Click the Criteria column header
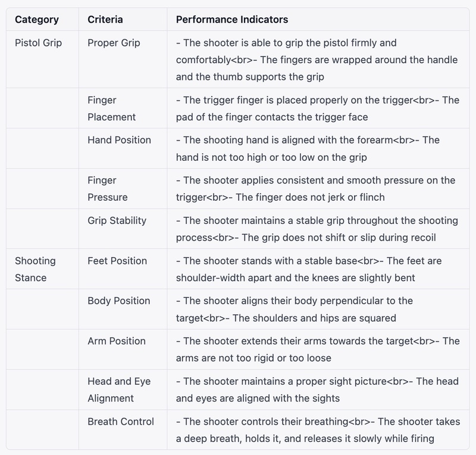The image size is (476, 455). pyautogui.click(x=105, y=20)
